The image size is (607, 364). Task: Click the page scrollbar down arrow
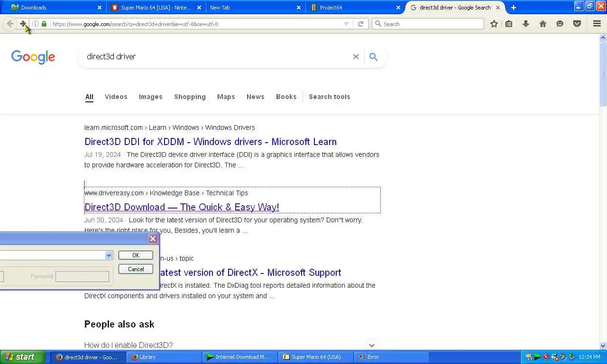(x=603, y=346)
